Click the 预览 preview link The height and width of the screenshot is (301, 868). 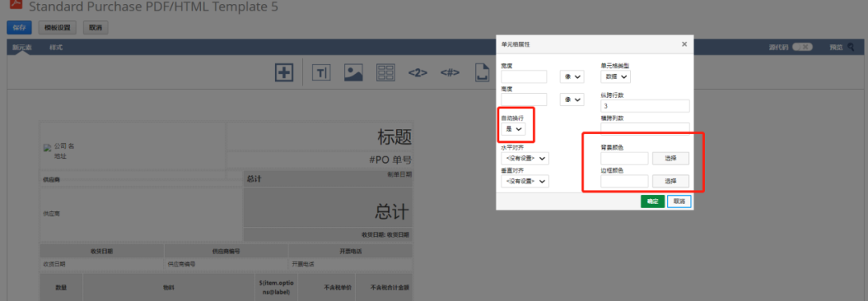835,47
